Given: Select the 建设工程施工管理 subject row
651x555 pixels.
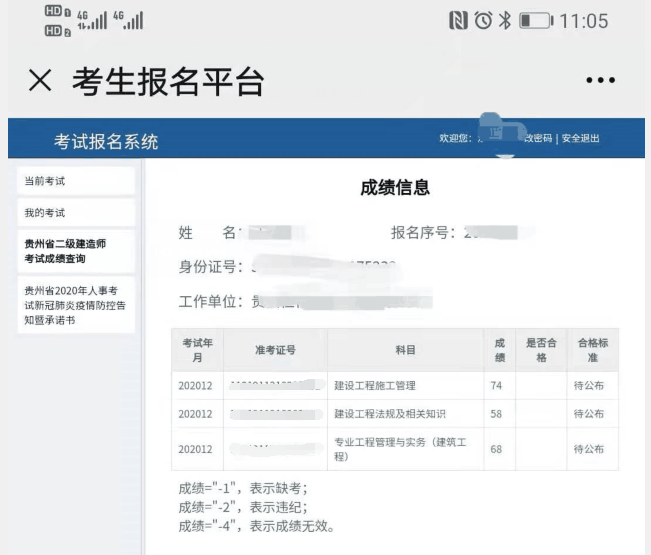Looking at the screenshot, I should (374, 385).
